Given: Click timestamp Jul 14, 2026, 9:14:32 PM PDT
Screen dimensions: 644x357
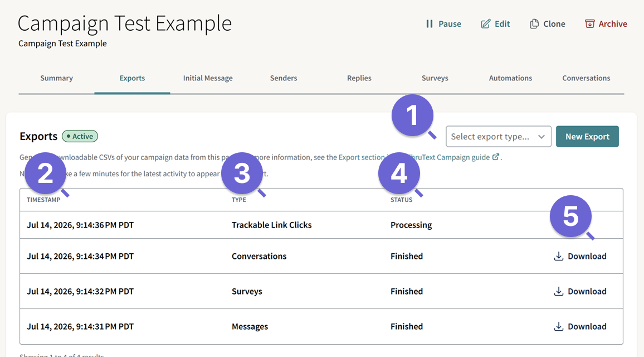Looking at the screenshot, I should [x=80, y=291].
